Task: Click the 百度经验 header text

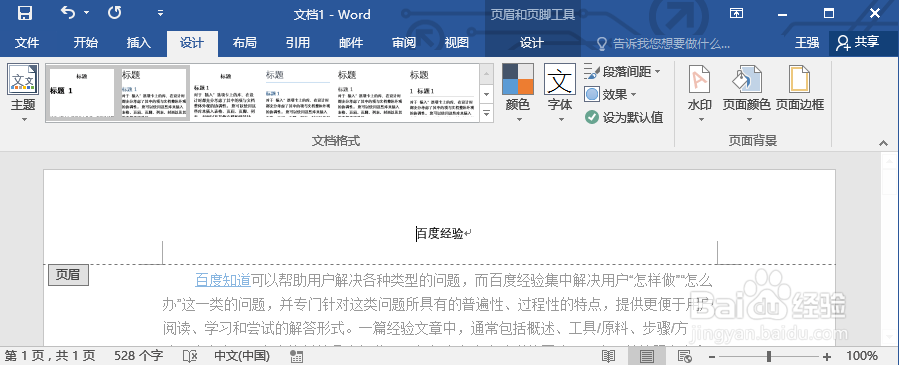Action: point(439,234)
